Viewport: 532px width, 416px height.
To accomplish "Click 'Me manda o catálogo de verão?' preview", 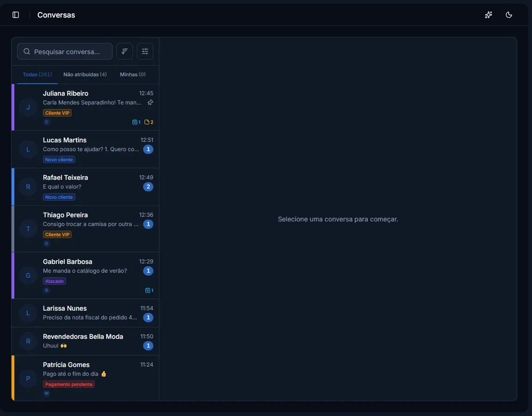I will coord(85,271).
